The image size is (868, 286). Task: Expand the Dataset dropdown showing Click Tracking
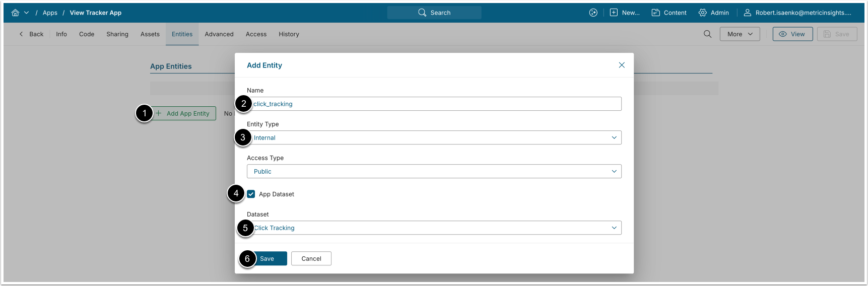point(434,228)
